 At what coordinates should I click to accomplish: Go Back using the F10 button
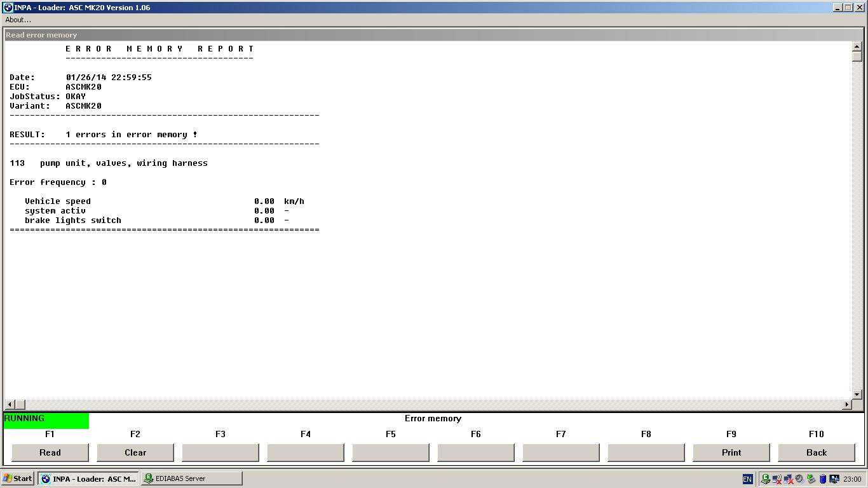(x=817, y=452)
